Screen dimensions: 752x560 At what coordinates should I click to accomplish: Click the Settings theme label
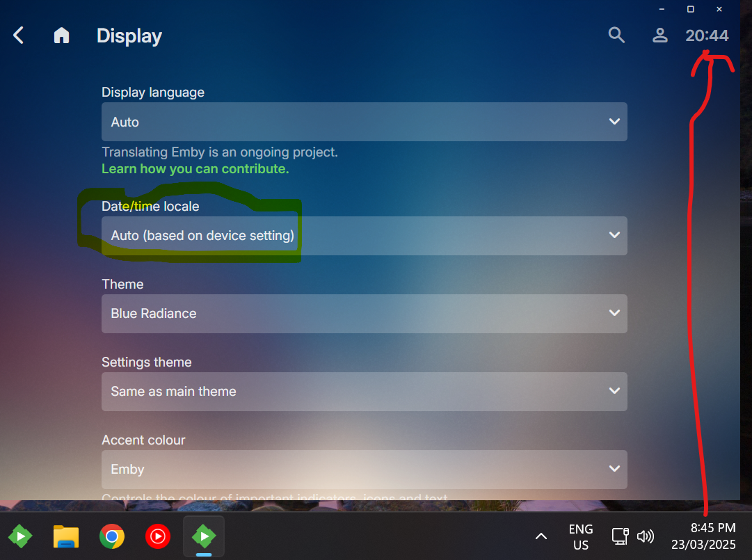(146, 362)
